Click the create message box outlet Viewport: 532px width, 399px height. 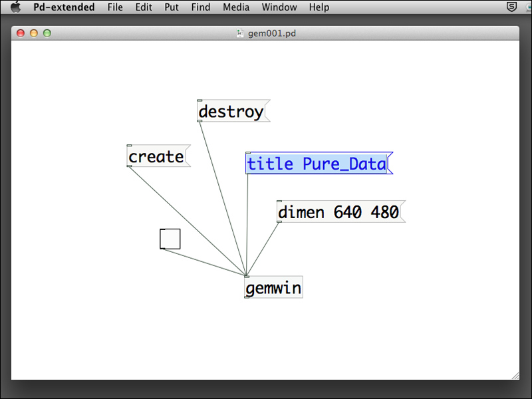pyautogui.click(x=129, y=166)
